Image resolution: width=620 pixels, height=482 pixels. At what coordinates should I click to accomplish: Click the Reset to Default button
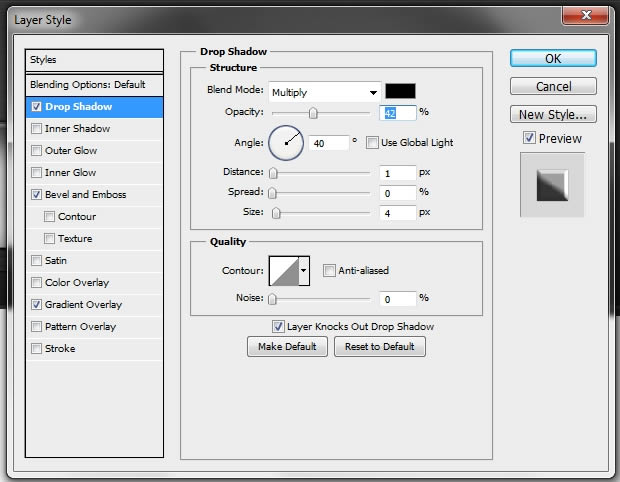tap(380, 347)
